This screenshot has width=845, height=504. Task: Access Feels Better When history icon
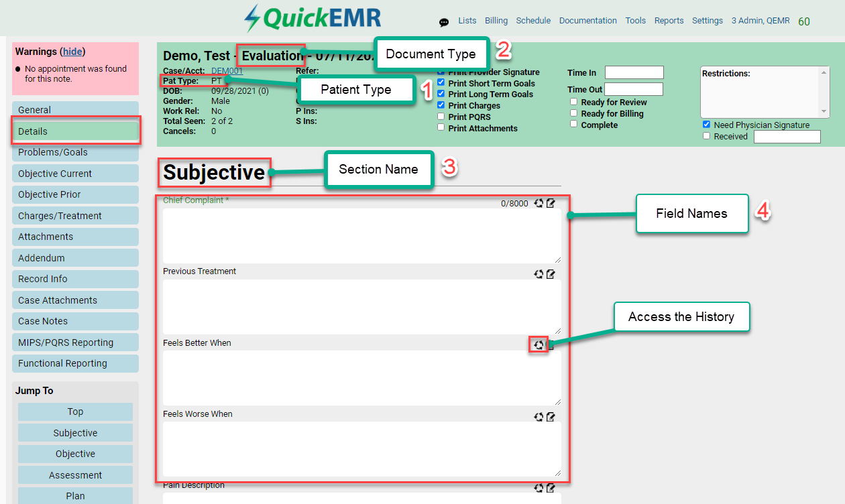click(x=539, y=345)
